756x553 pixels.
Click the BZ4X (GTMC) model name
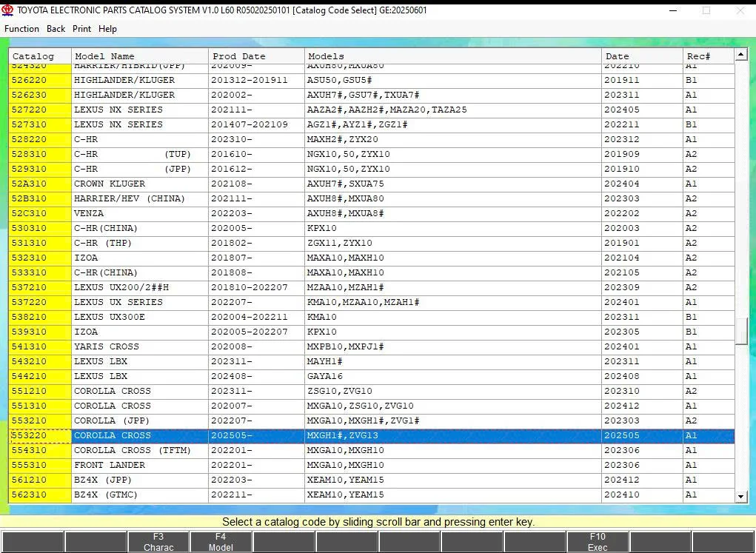point(106,495)
